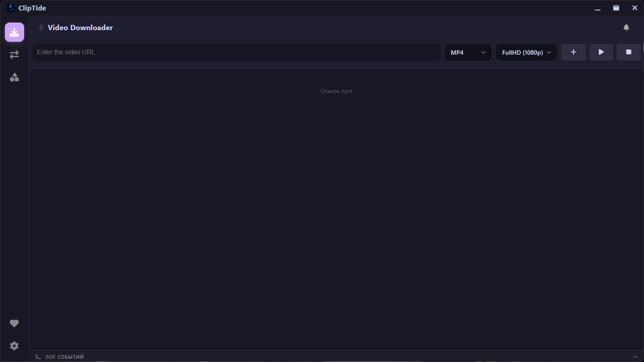Viewport: 644px width, 362px height.
Task: Open the MP4 format dropdown
Action: [x=467, y=52]
